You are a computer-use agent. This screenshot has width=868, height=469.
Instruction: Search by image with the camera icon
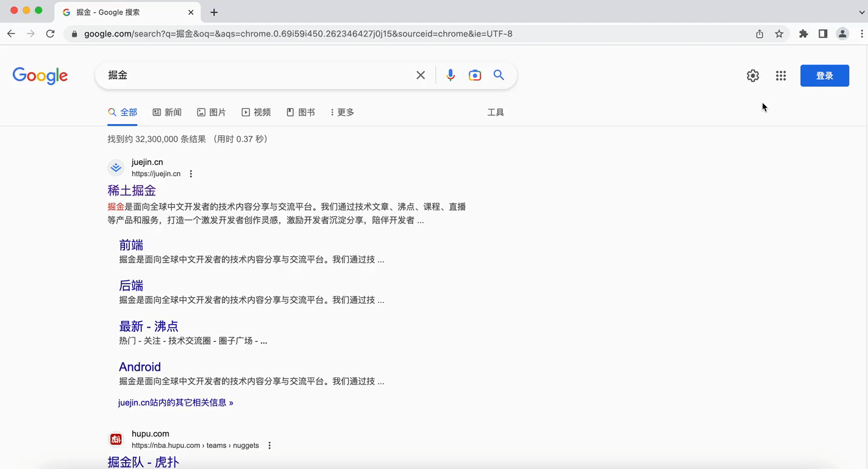(x=475, y=75)
